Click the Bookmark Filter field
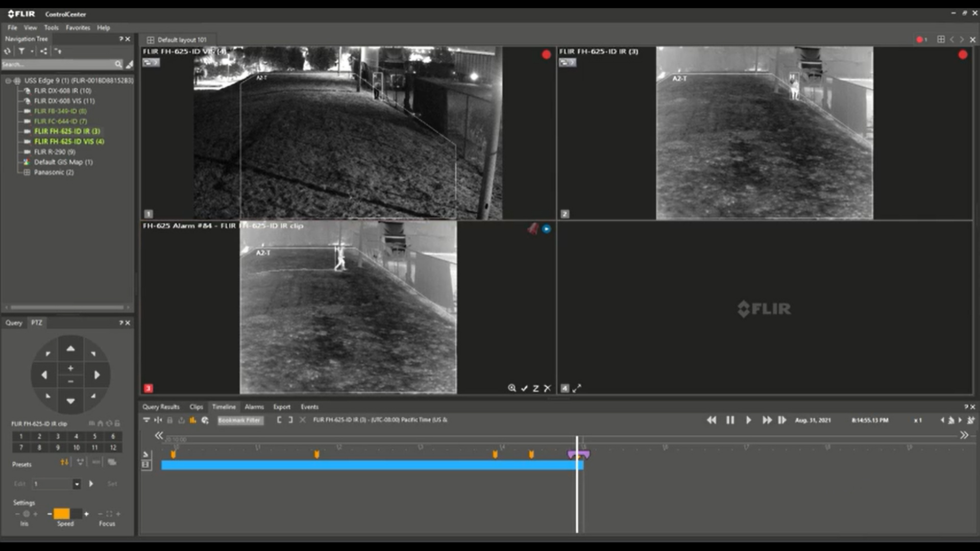The width and height of the screenshot is (980, 551). (240, 420)
